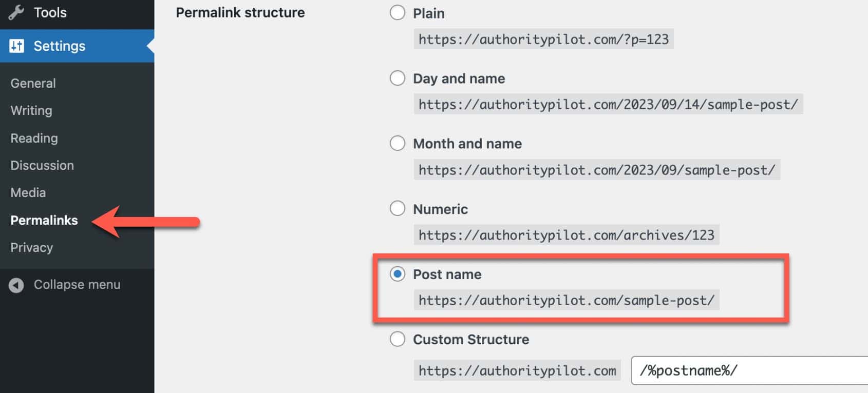Open the Permalinks settings page
The width and height of the screenshot is (868, 393).
pos(44,220)
